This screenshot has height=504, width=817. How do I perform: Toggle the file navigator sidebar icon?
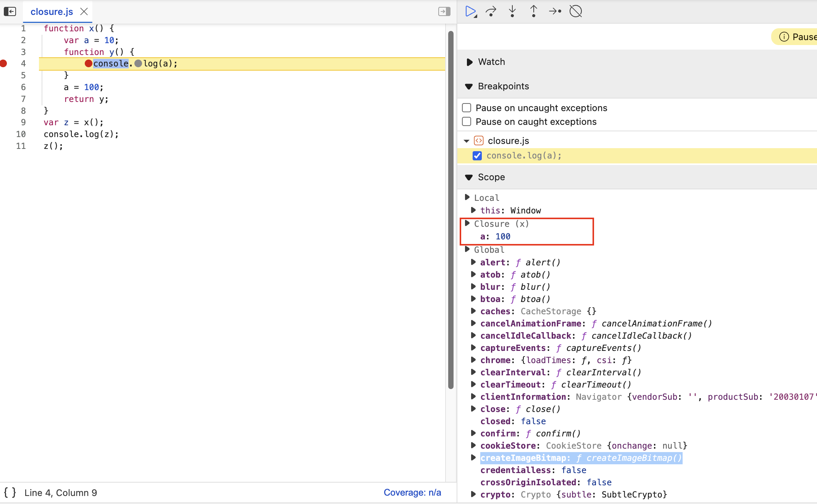10,11
